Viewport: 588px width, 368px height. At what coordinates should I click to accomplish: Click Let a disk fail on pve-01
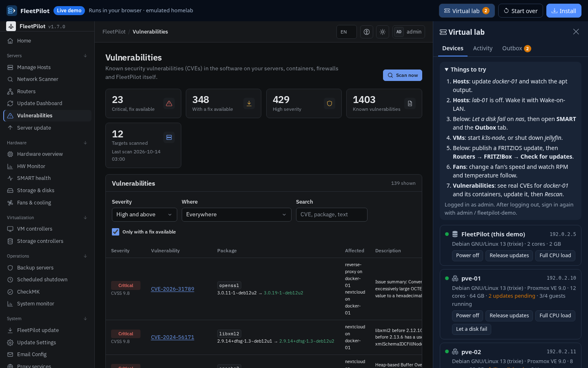tap(472, 329)
